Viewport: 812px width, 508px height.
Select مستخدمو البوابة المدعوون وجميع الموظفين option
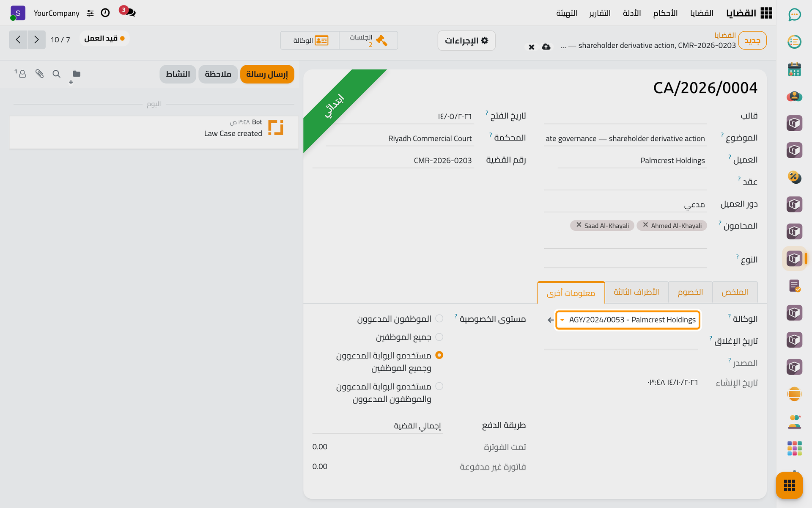click(439, 355)
